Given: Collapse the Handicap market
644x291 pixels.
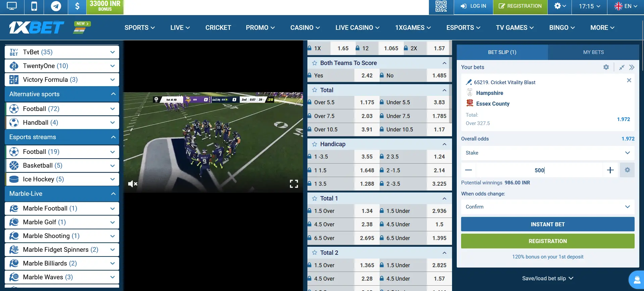Looking at the screenshot, I should coord(444,144).
